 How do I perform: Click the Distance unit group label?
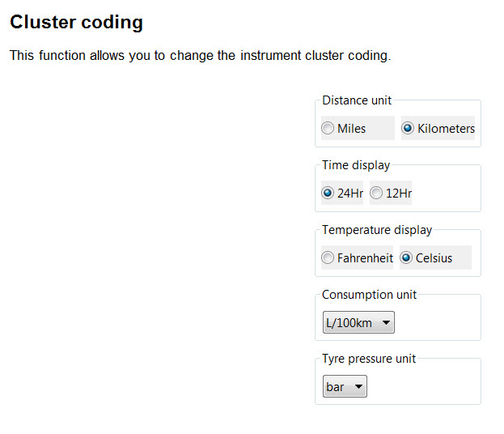357,100
